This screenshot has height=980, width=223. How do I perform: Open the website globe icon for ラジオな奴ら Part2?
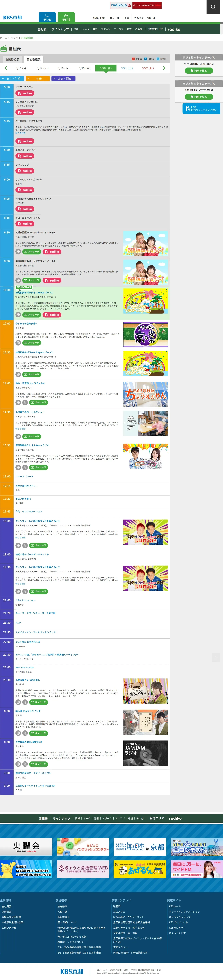coord(18,592)
